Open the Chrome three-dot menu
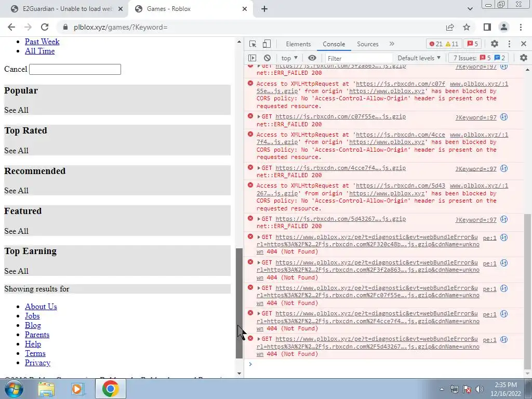 click(521, 27)
